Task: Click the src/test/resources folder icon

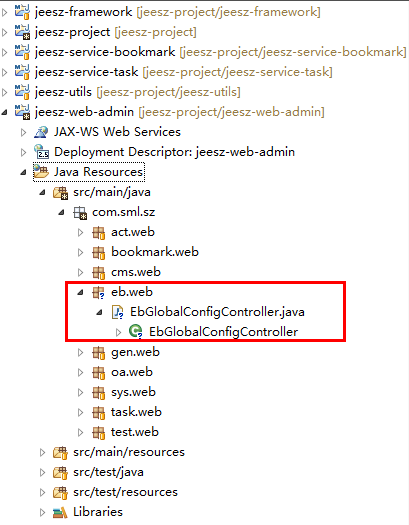Action: coord(61,492)
